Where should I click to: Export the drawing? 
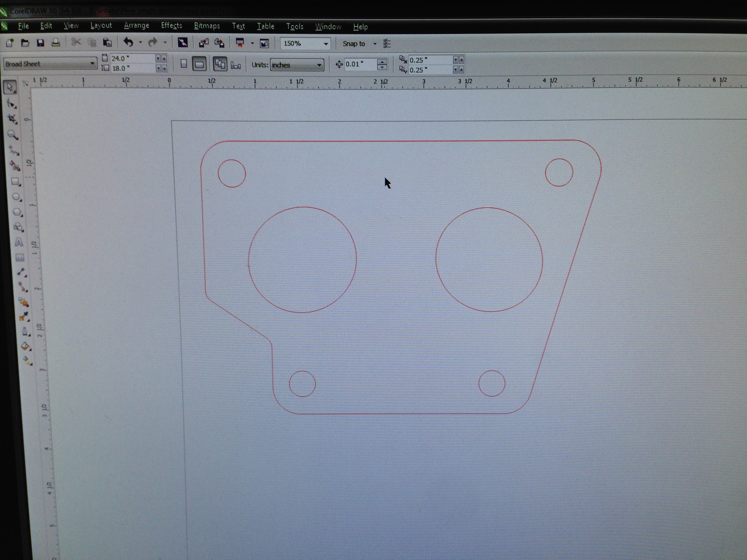coord(219,43)
